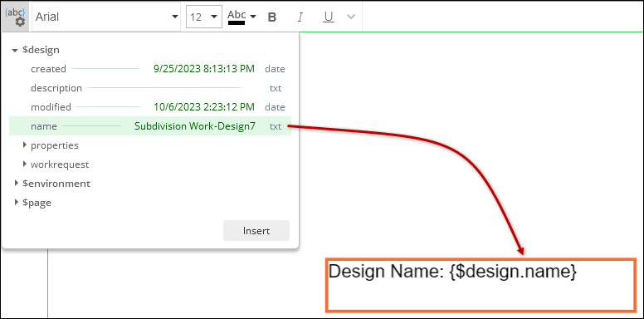Viewport: 644px width, 319px height.
Task: Open the Abc text color picker
Action: tap(237, 17)
